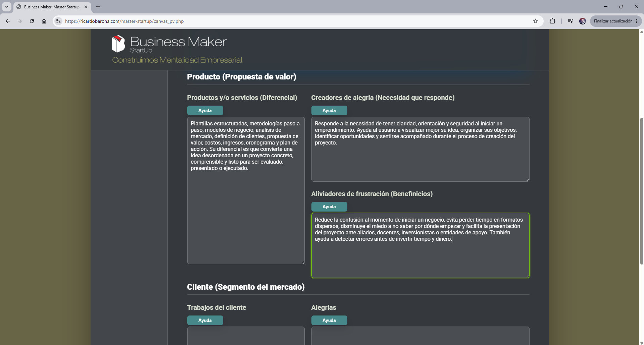The height and width of the screenshot is (345, 644).
Task: View site information icon in address bar
Action: point(58,21)
